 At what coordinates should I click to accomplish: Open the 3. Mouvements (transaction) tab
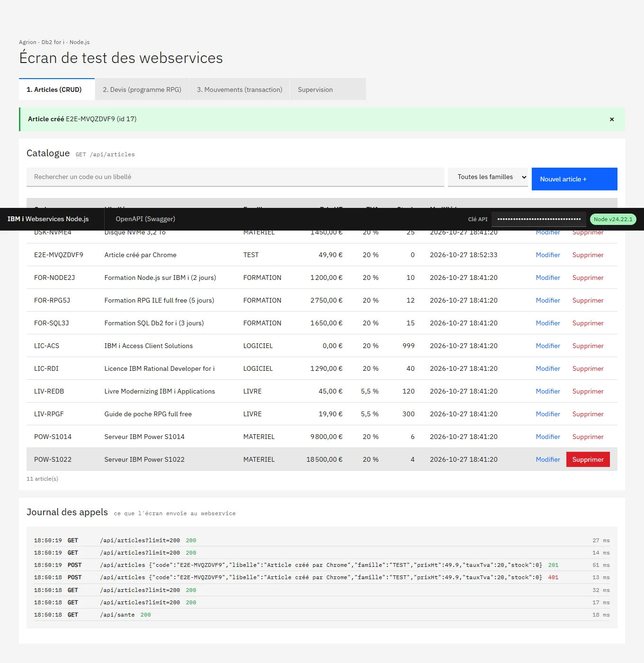coord(240,90)
